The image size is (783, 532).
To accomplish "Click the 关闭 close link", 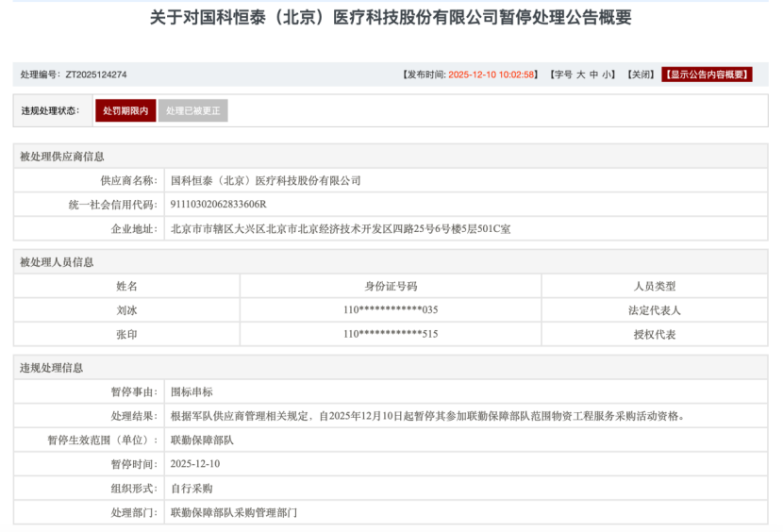I will pos(641,75).
